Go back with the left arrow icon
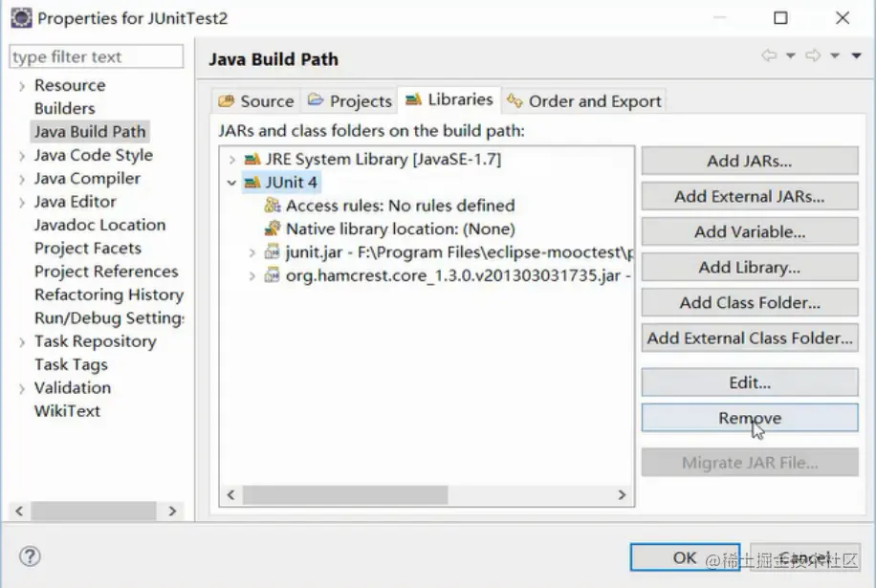 (x=769, y=55)
